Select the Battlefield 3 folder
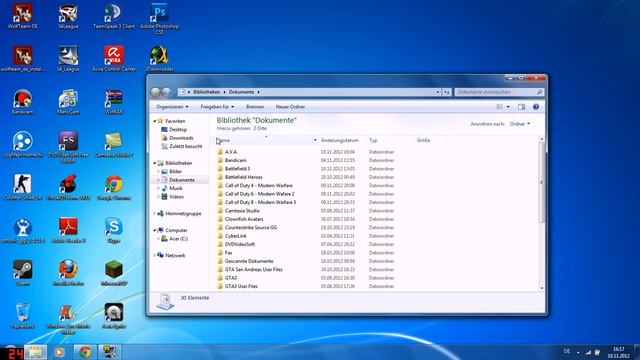 pyautogui.click(x=237, y=169)
